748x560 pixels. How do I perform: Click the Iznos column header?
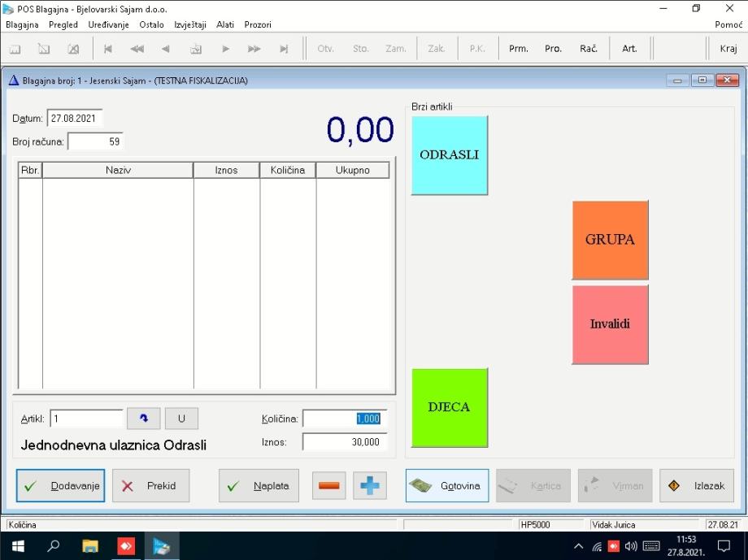click(226, 171)
